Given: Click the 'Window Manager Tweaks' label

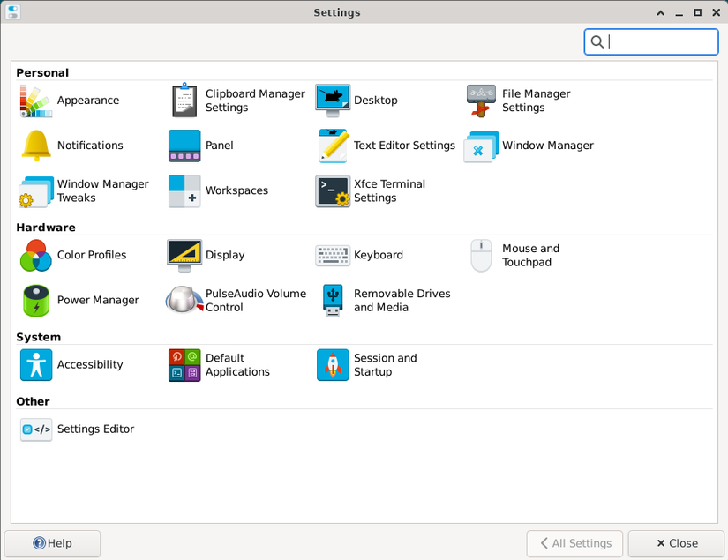Looking at the screenshot, I should point(102,190).
